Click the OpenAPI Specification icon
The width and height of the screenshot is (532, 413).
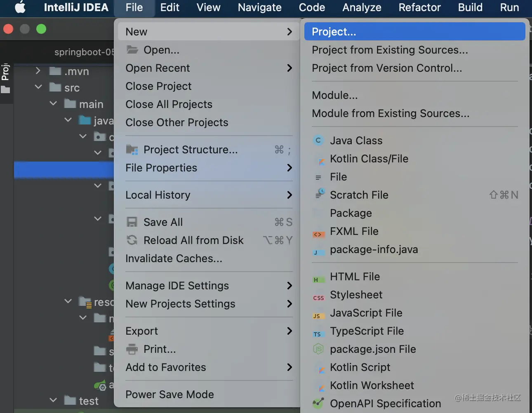(318, 403)
